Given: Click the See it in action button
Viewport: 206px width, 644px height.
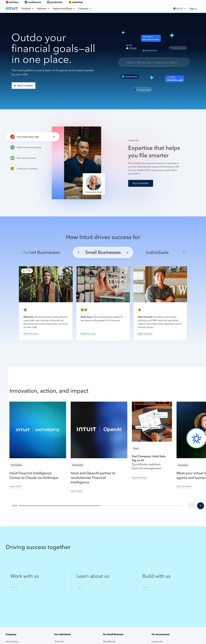Looking at the screenshot, I should (23, 85).
